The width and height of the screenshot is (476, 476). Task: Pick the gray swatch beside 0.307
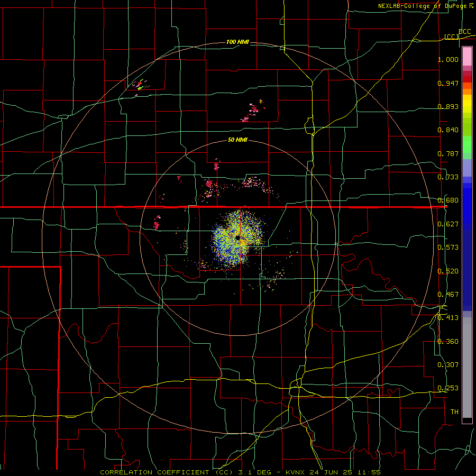467,368
